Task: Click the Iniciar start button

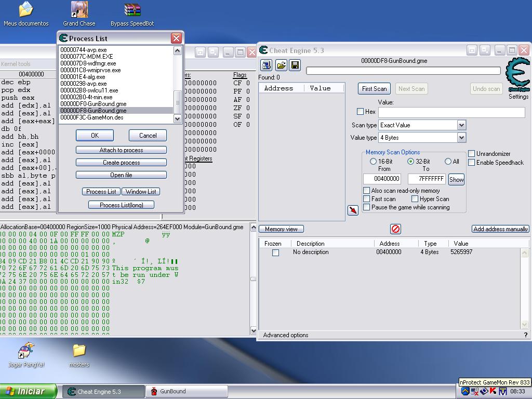Action: coord(29,391)
